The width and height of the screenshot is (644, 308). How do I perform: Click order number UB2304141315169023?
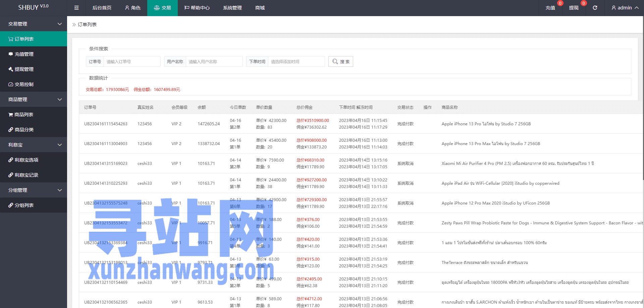click(x=106, y=164)
